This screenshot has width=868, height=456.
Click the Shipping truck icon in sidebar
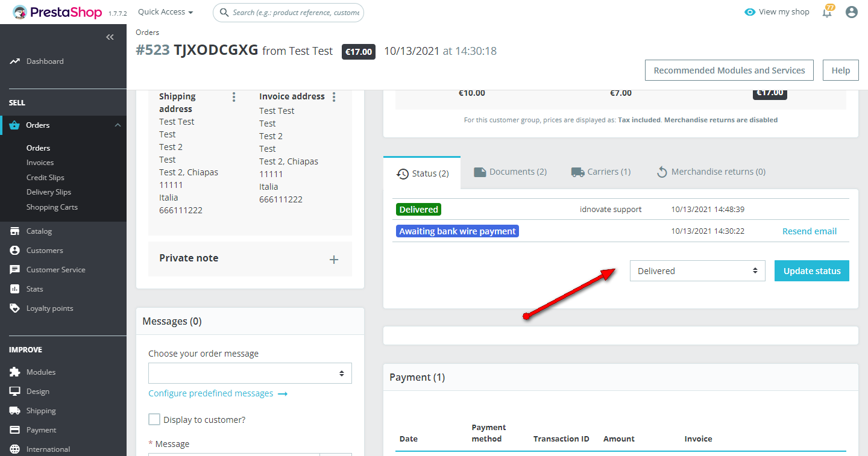[x=15, y=411]
